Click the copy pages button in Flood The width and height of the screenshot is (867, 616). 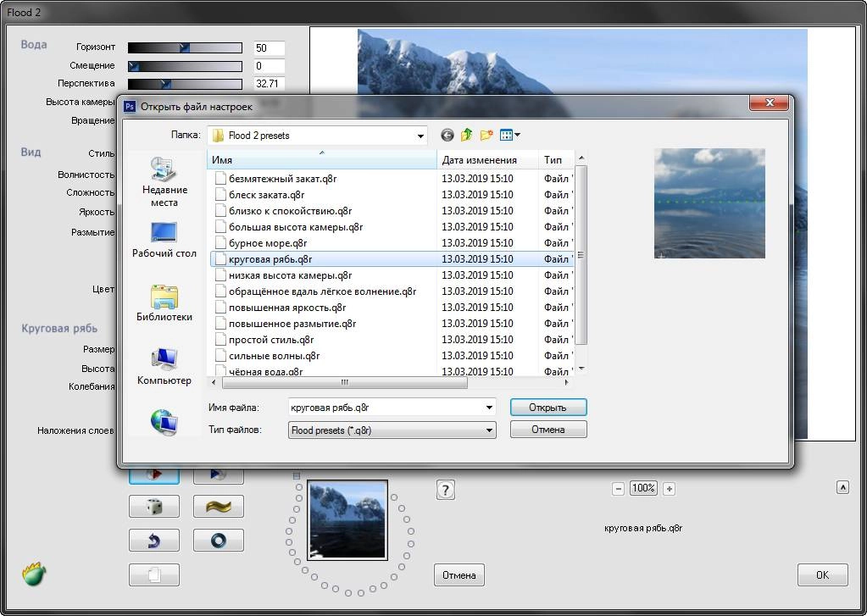[154, 575]
